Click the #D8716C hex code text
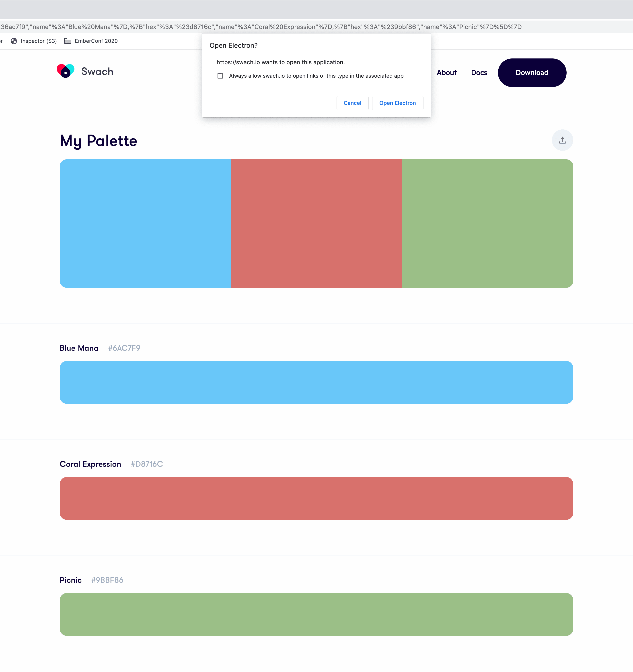Image resolution: width=633 pixels, height=672 pixels. point(147,464)
